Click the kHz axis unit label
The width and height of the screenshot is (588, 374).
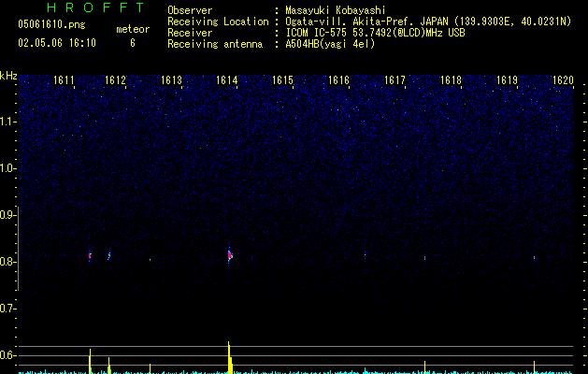[8, 76]
